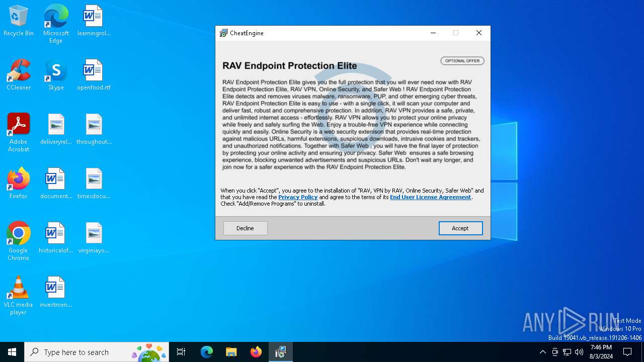This screenshot has width=644, height=362.
Task: Select the Microsoft Edge desktop shortcut
Action: click(56, 24)
